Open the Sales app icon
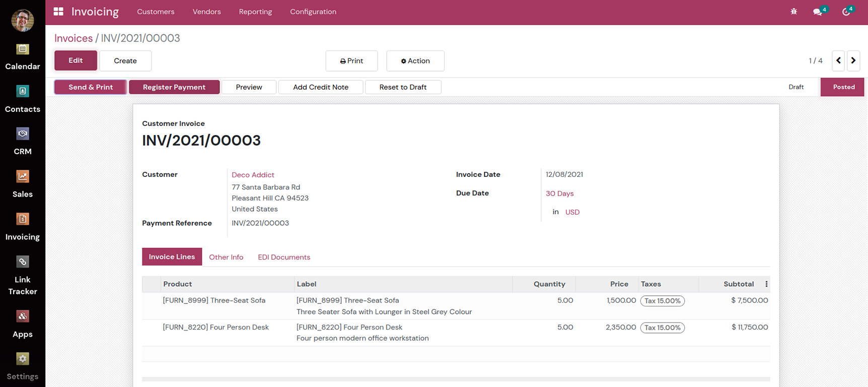The height and width of the screenshot is (387, 868). (x=23, y=176)
